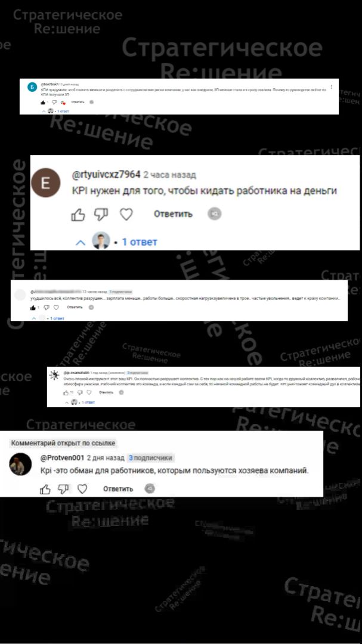
Task: Collapse the '1 ответ' reply chevron
Action: point(81,243)
